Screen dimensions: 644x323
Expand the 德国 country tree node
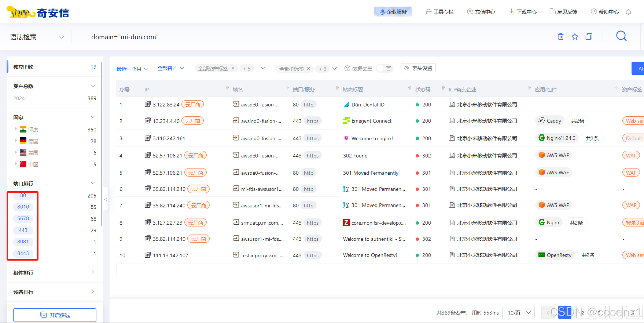16,141
